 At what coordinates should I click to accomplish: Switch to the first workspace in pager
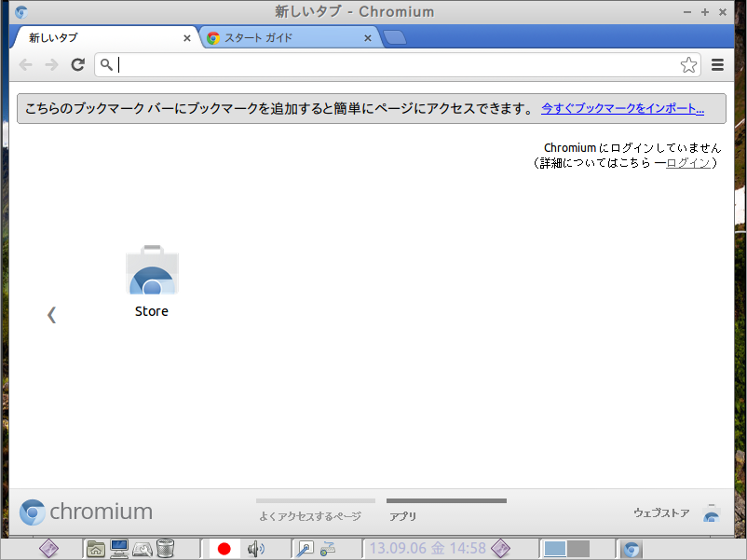pos(554,549)
